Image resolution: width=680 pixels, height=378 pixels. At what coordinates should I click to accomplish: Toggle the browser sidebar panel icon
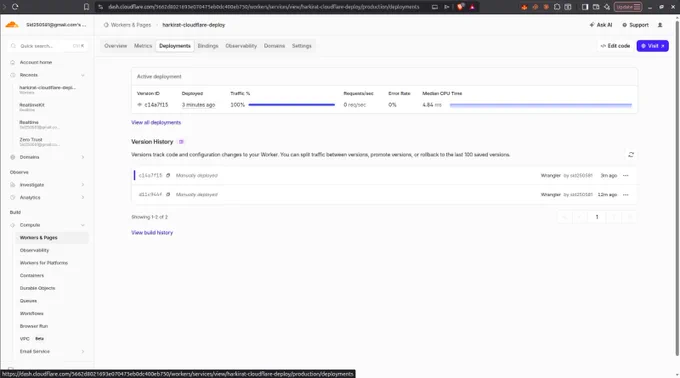[585, 7]
